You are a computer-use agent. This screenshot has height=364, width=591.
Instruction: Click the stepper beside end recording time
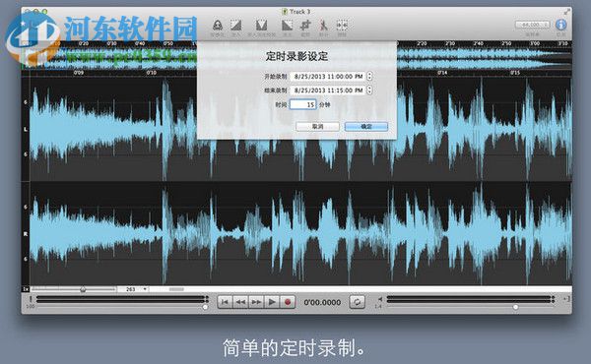(x=369, y=91)
